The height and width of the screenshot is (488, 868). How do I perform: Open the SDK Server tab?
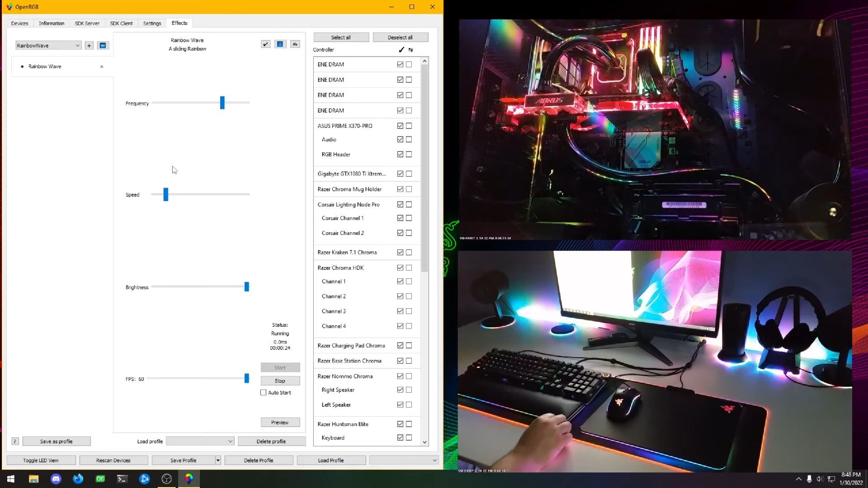click(87, 23)
